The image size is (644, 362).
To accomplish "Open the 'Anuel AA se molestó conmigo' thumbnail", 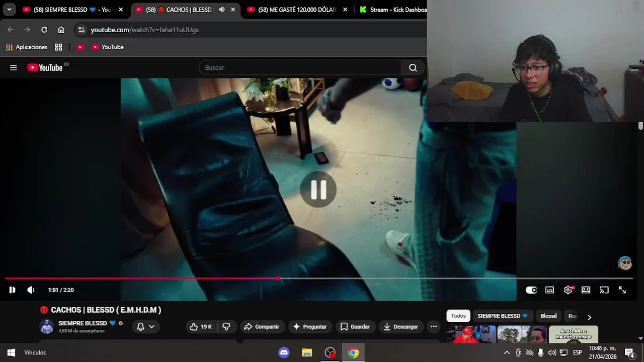I will (574, 334).
